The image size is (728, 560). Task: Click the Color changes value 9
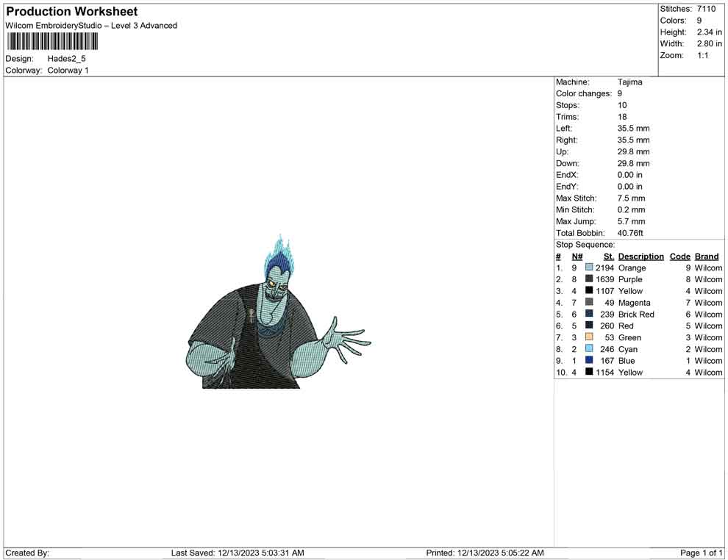point(620,94)
